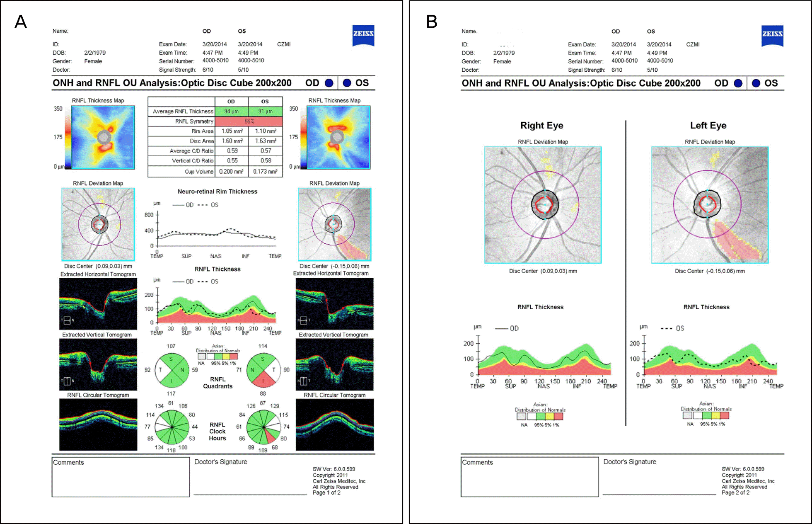Click the Doctor's Signature line on page 1
The height and width of the screenshot is (524, 812).
tap(250, 494)
